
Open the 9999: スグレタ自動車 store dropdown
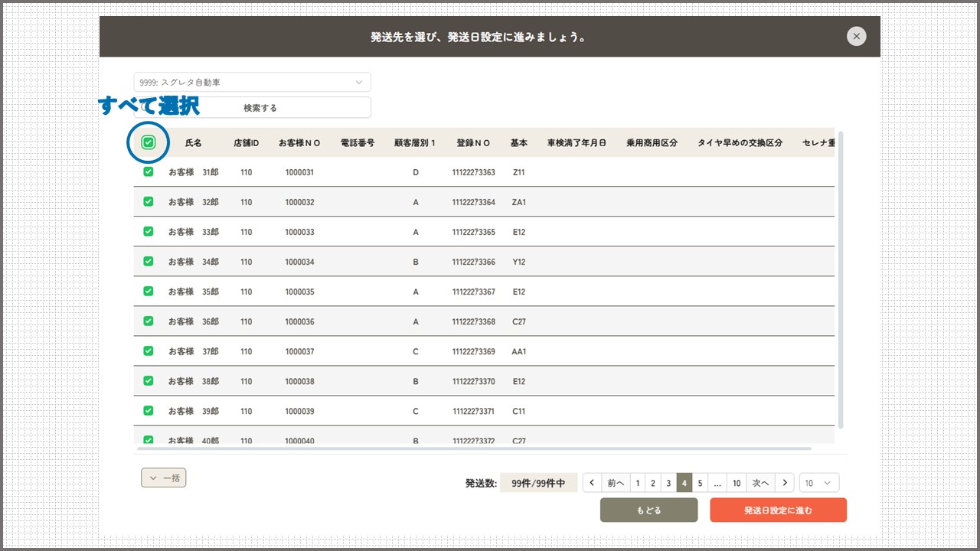point(252,82)
